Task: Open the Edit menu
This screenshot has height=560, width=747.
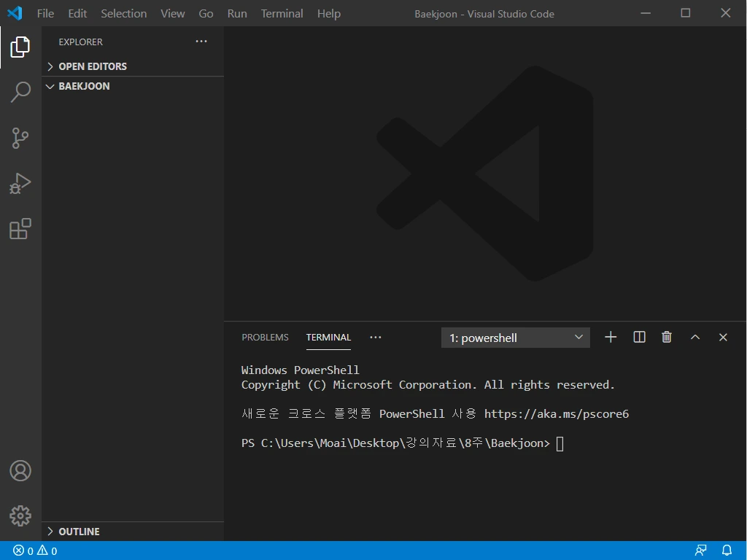Action: pyautogui.click(x=77, y=13)
